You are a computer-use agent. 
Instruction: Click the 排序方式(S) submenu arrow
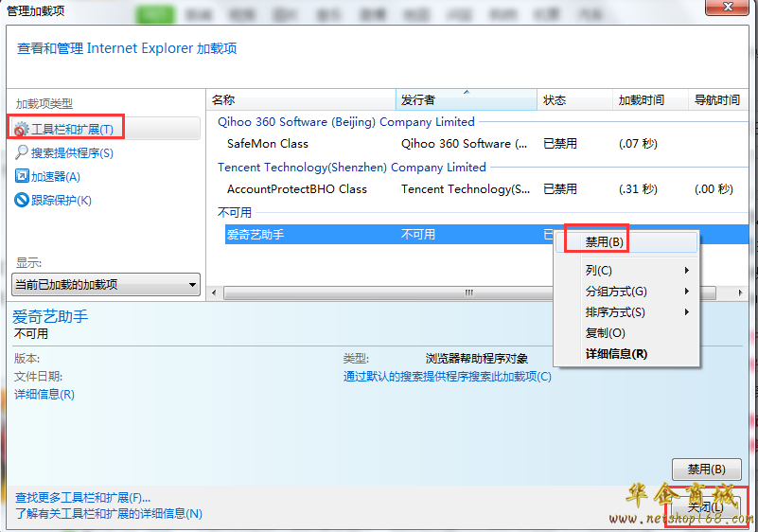pos(686,312)
